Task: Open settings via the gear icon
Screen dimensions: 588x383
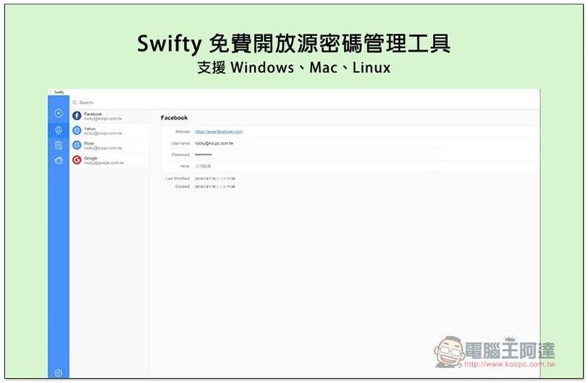Action: pos(58,373)
